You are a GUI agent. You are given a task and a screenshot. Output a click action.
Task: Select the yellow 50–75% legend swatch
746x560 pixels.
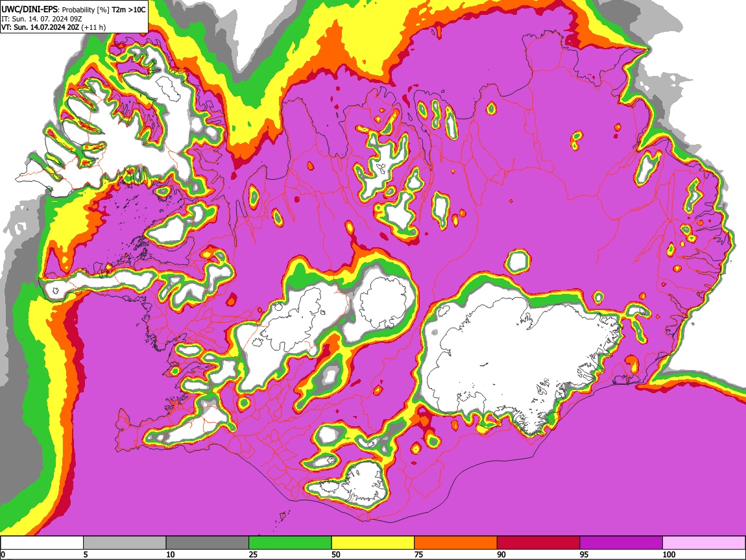[x=373, y=543]
